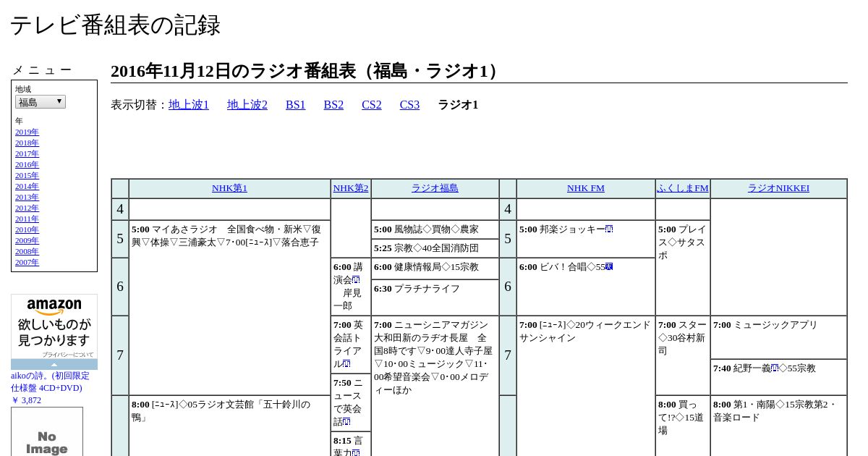Click the 5:00 プレイス program cell
868x456 pixels.
(x=683, y=268)
